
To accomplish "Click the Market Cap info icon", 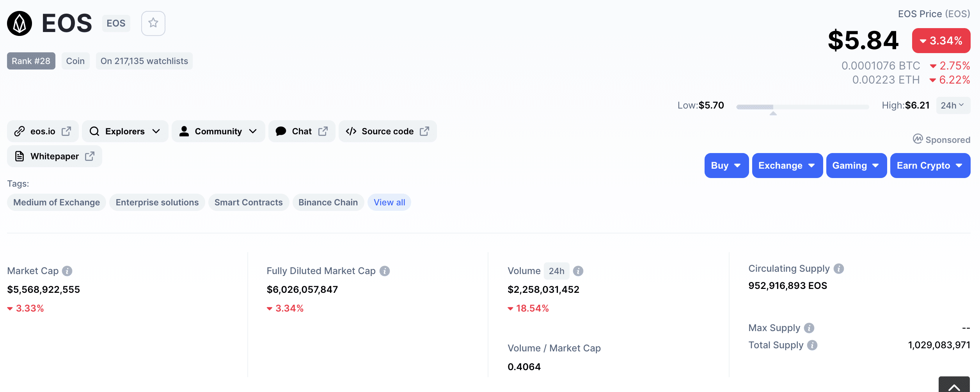I will point(67,271).
